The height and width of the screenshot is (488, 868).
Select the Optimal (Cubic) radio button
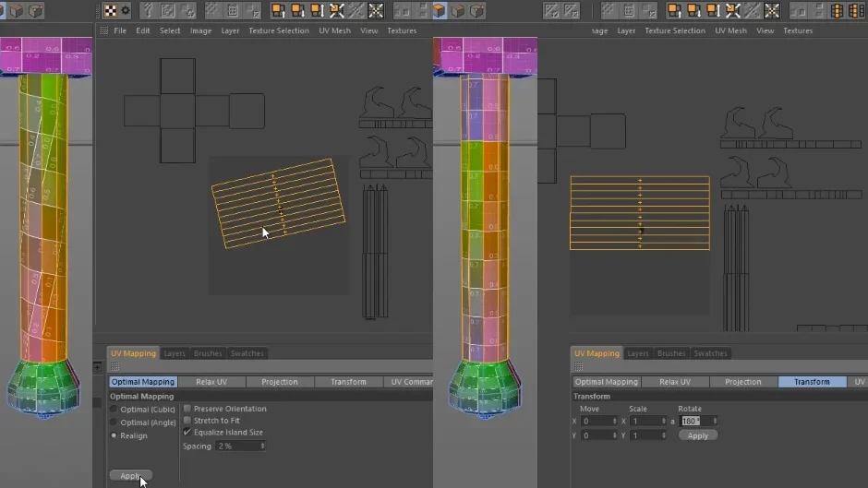114,410
